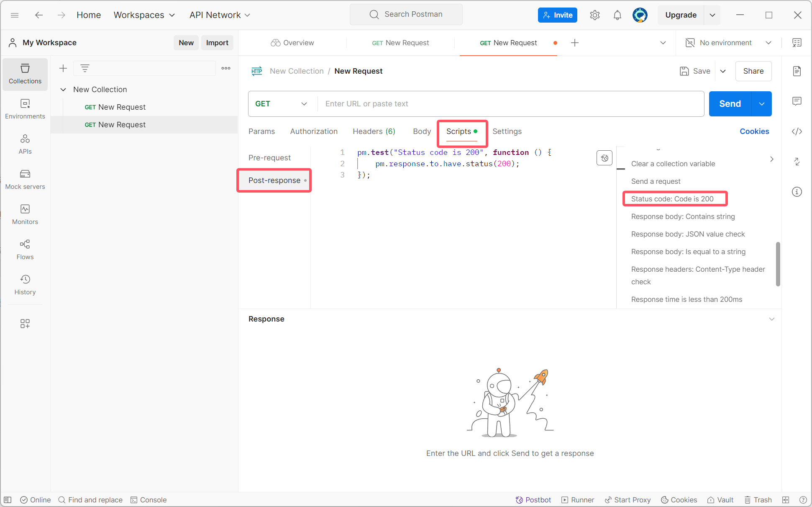Switch to the Settings tab
The height and width of the screenshot is (507, 812).
[507, 131]
